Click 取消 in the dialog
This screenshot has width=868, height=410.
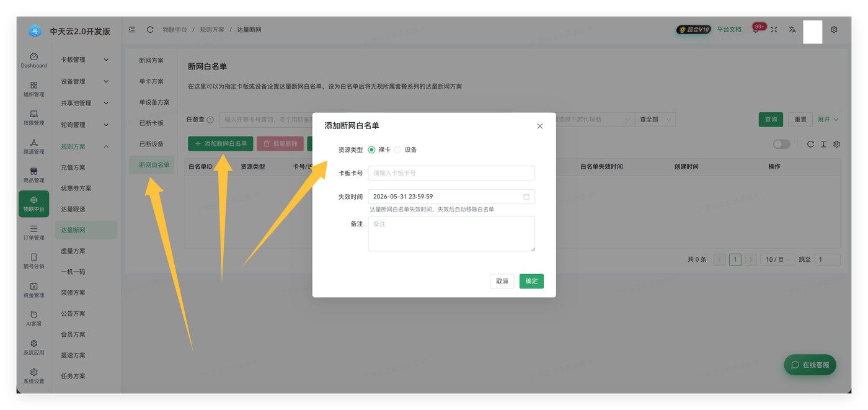(x=502, y=281)
